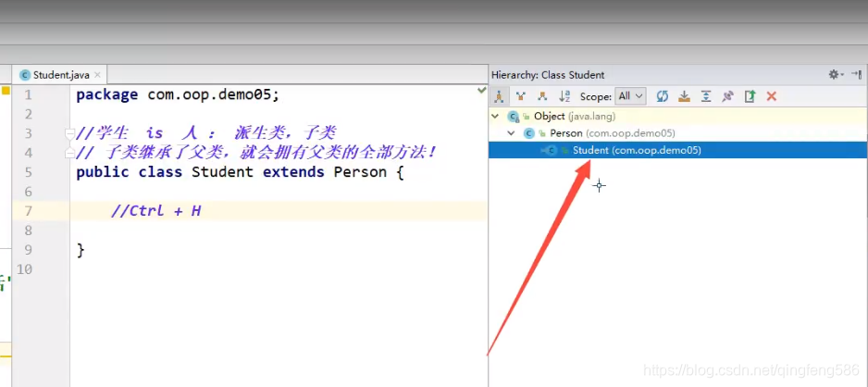
Task: Click line number 7 in the gutter
Action: 29,211
